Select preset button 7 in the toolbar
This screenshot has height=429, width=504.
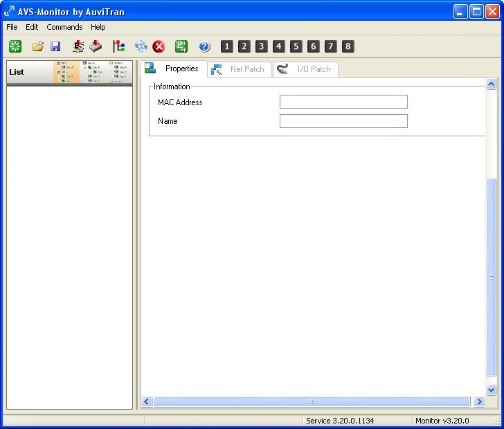click(331, 46)
